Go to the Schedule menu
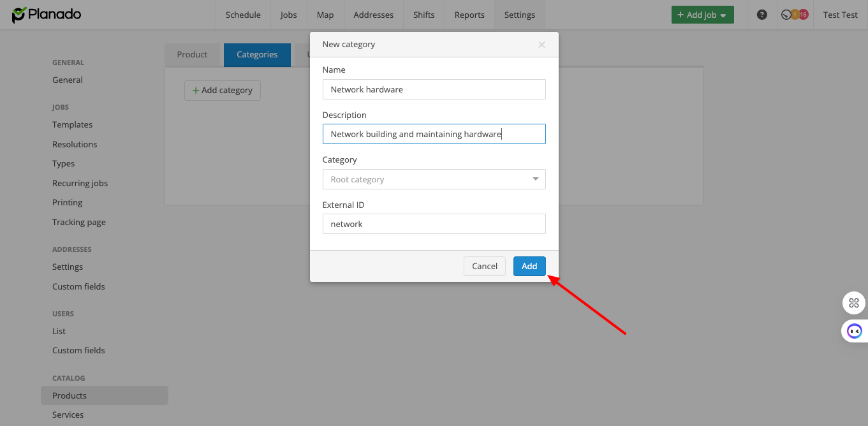This screenshot has height=426, width=868. point(243,15)
